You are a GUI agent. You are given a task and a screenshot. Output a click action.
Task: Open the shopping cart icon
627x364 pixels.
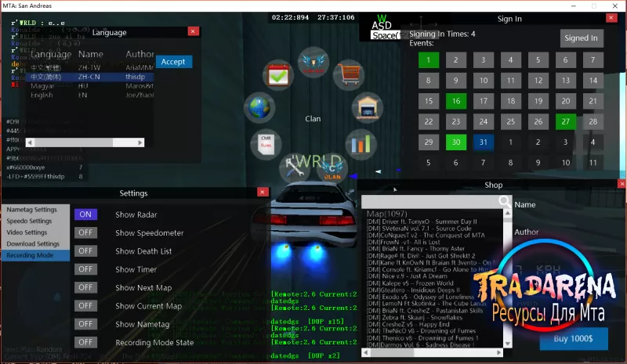pos(349,74)
